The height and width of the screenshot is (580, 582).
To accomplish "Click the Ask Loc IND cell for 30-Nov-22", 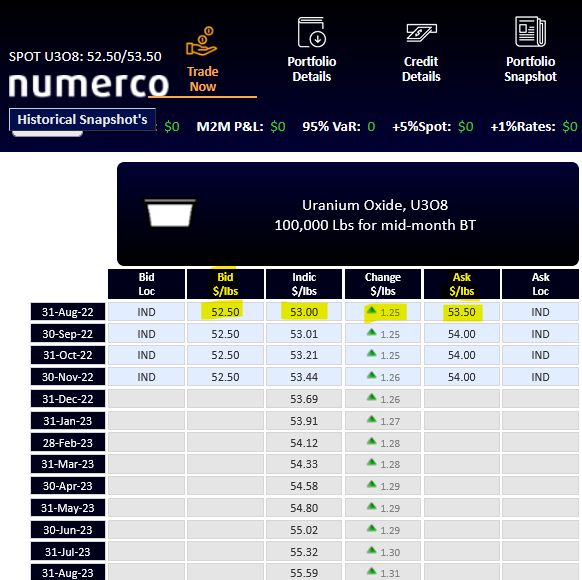I will tap(540, 377).
